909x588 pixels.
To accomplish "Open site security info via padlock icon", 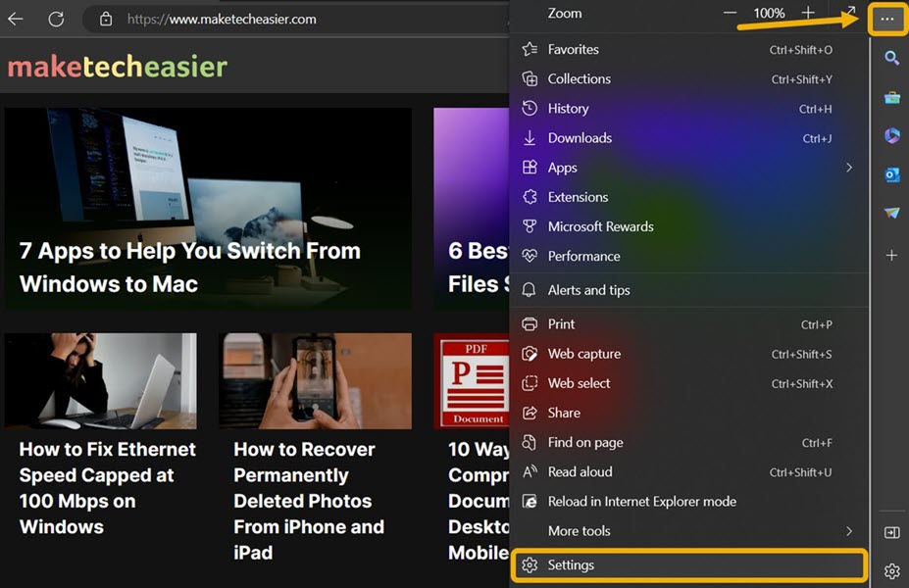I will 105,19.
